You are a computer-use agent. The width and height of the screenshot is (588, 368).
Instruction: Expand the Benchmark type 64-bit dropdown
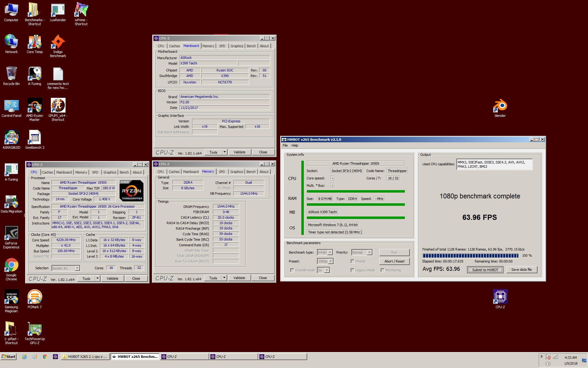point(330,252)
